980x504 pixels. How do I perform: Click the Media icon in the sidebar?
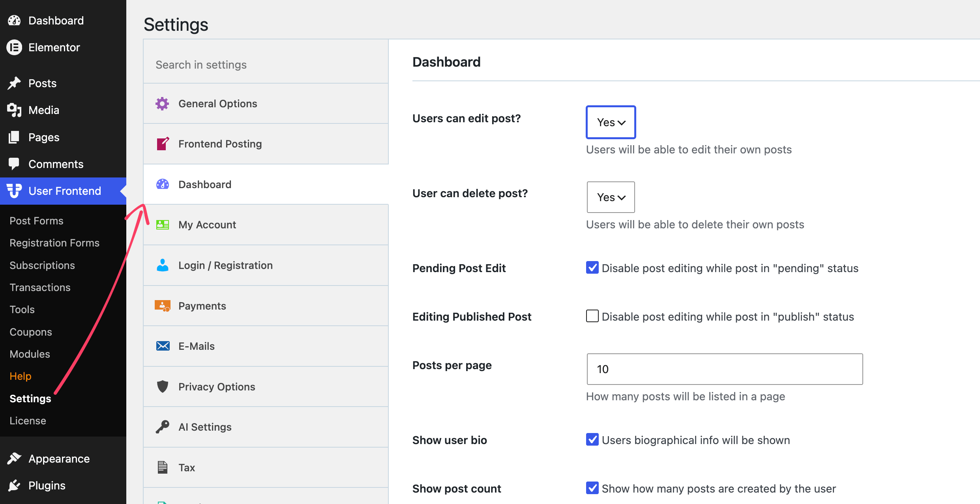click(x=14, y=110)
